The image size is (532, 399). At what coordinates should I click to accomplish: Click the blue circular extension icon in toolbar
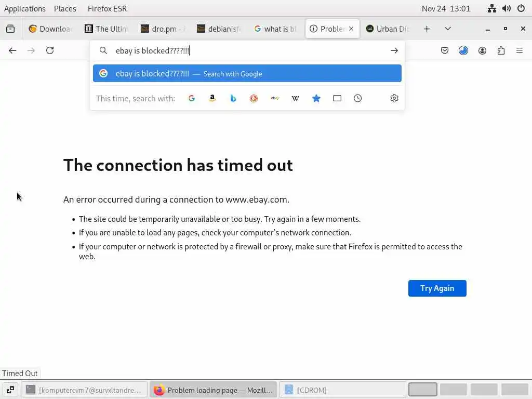(463, 50)
